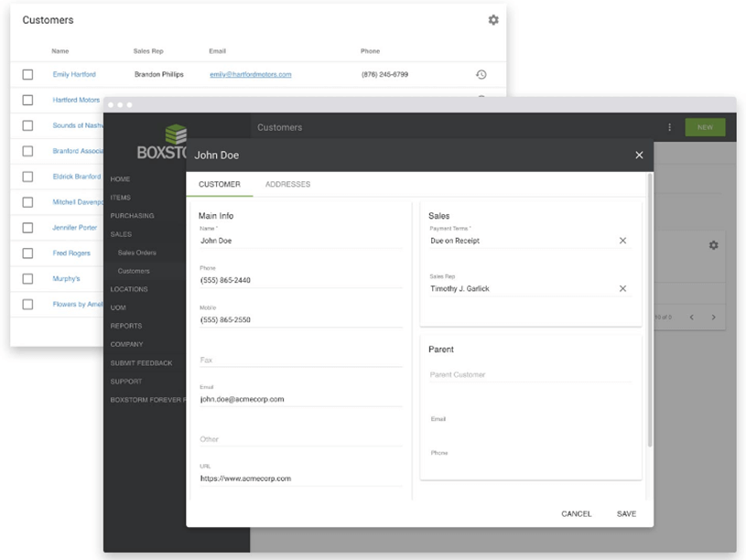Check Emily Hartford's checkbox
This screenshot has width=746, height=560.
tap(27, 74)
